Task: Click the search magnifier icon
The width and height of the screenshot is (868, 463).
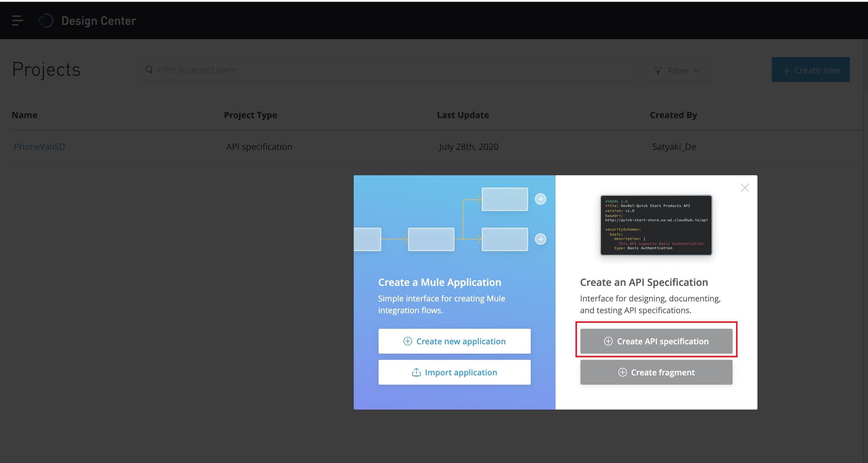Action: (148, 70)
